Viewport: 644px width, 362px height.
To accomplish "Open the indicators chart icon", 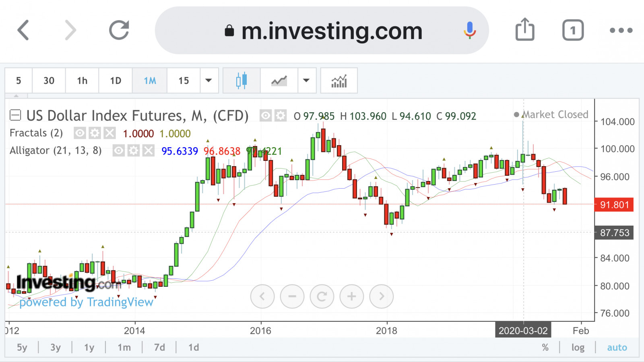I will [x=339, y=80].
